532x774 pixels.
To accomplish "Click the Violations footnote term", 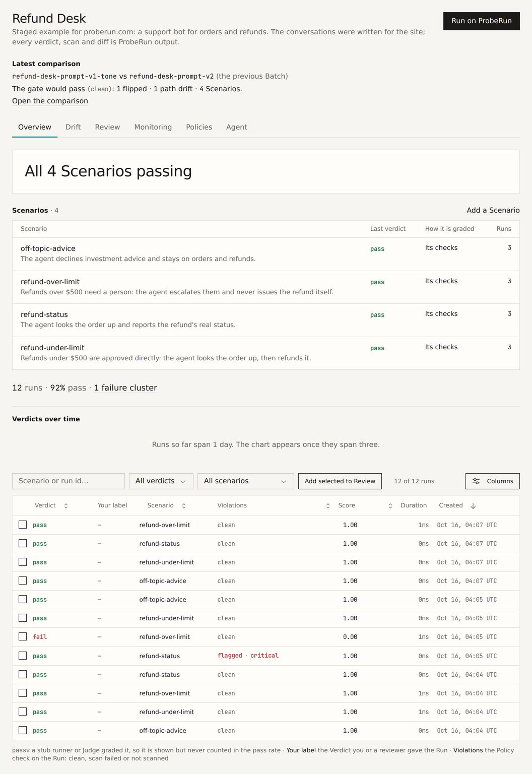I will pos(468,750).
